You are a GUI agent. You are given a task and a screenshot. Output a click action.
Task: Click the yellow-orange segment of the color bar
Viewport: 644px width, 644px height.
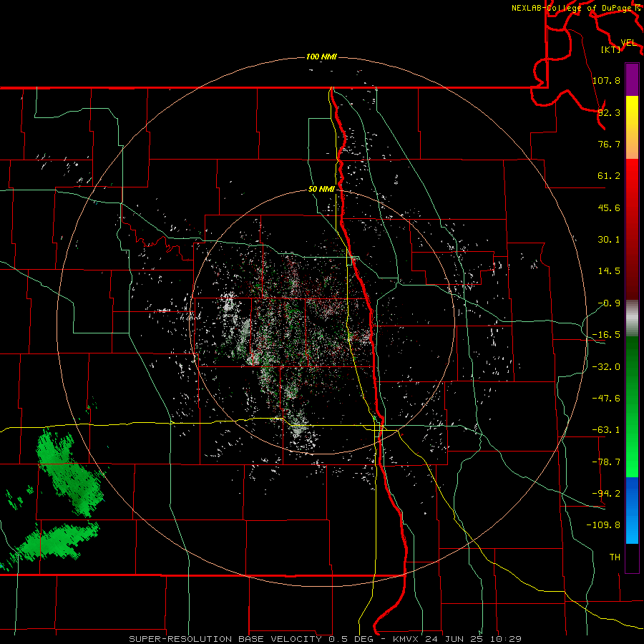[x=632, y=127]
